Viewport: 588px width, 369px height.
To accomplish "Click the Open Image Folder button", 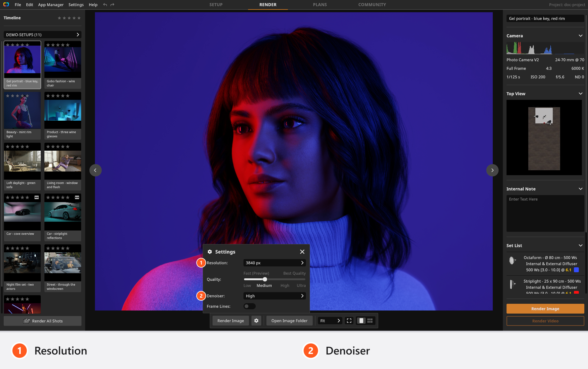I will click(289, 321).
